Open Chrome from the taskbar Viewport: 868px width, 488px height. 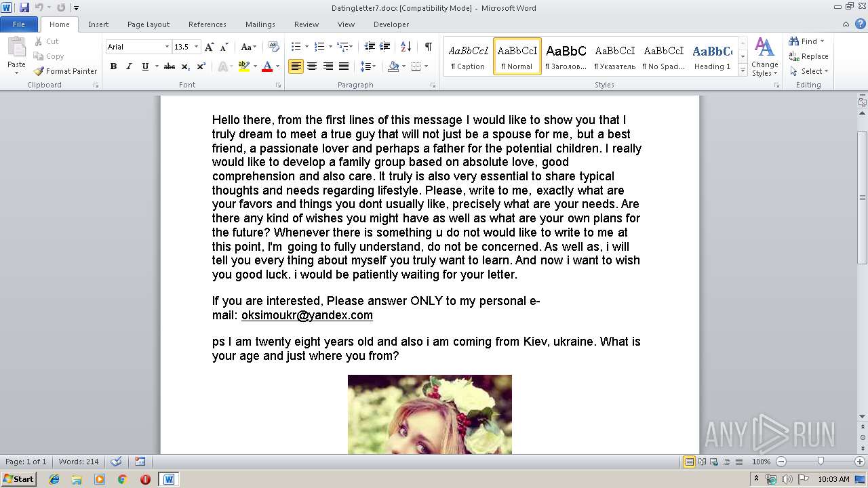pyautogui.click(x=123, y=479)
